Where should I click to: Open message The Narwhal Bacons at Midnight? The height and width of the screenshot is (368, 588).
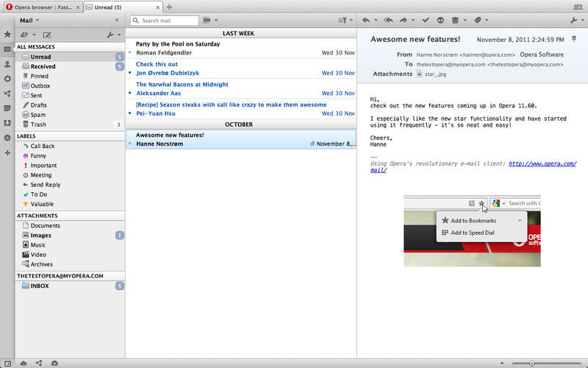[x=241, y=89]
